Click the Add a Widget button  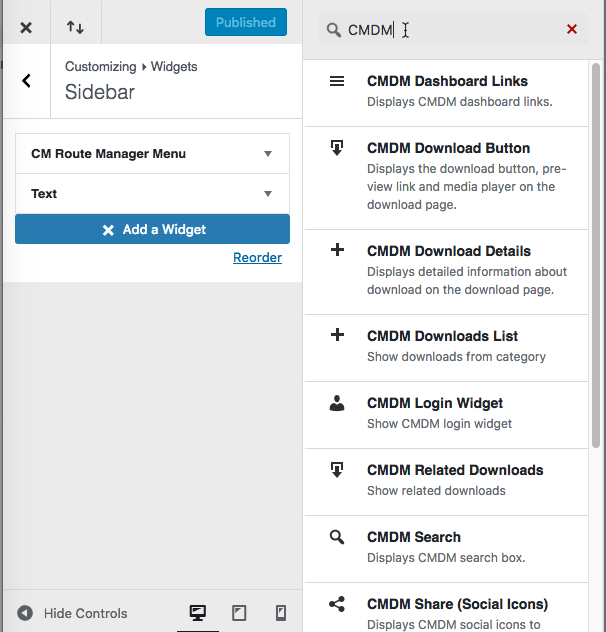[152, 229]
